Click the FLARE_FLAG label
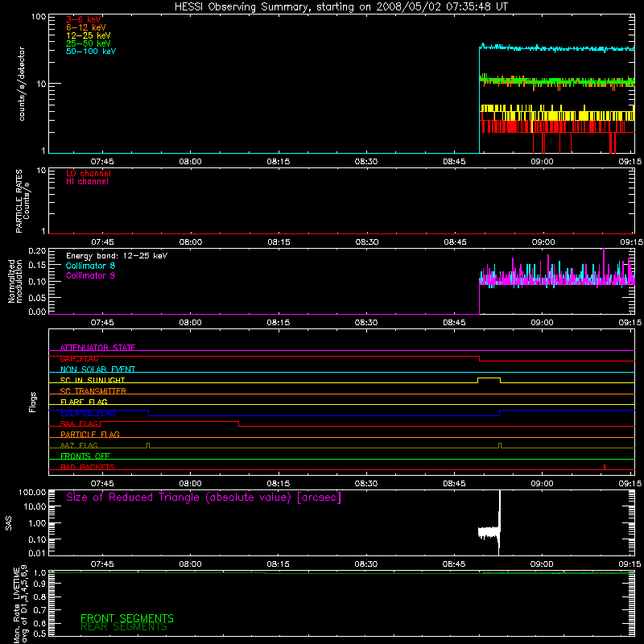This screenshot has width=644, height=644. click(x=84, y=402)
